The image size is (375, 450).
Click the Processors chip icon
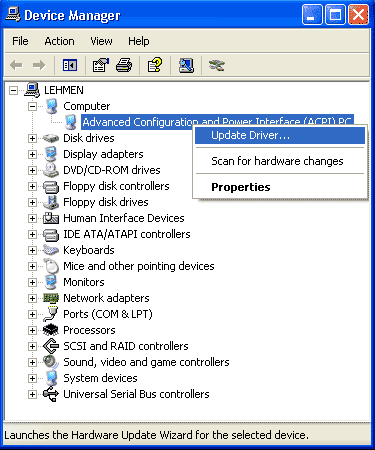[x=51, y=330]
